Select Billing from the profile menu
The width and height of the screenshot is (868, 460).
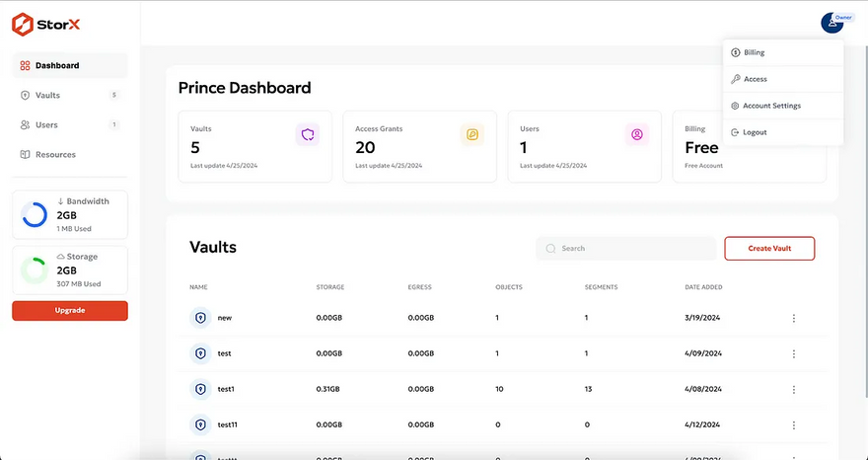click(x=754, y=52)
